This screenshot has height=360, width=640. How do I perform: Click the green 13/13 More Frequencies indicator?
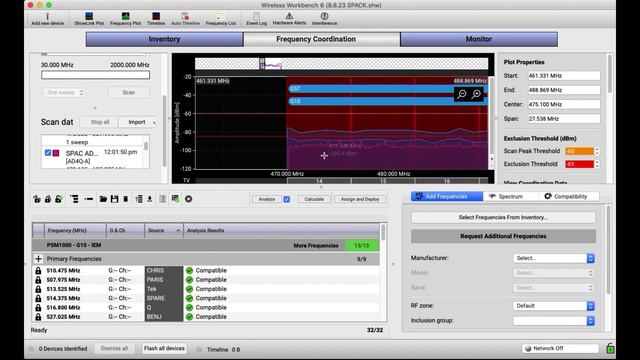(362, 245)
